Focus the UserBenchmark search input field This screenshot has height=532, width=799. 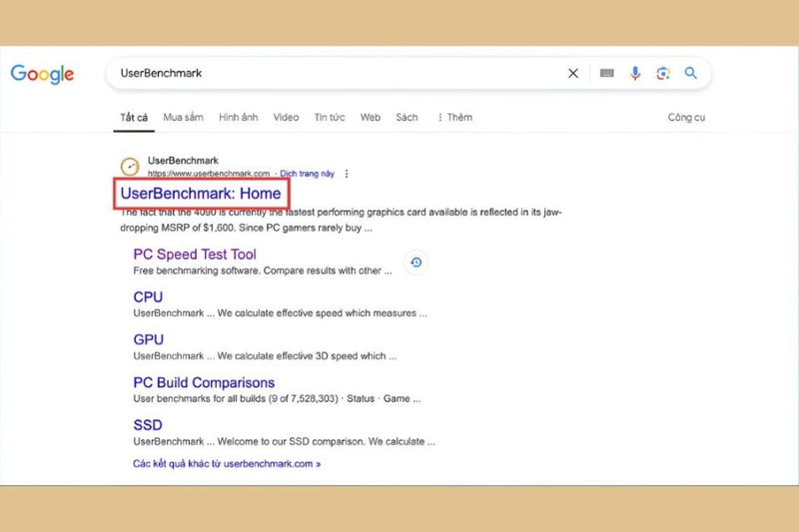tap(339, 73)
